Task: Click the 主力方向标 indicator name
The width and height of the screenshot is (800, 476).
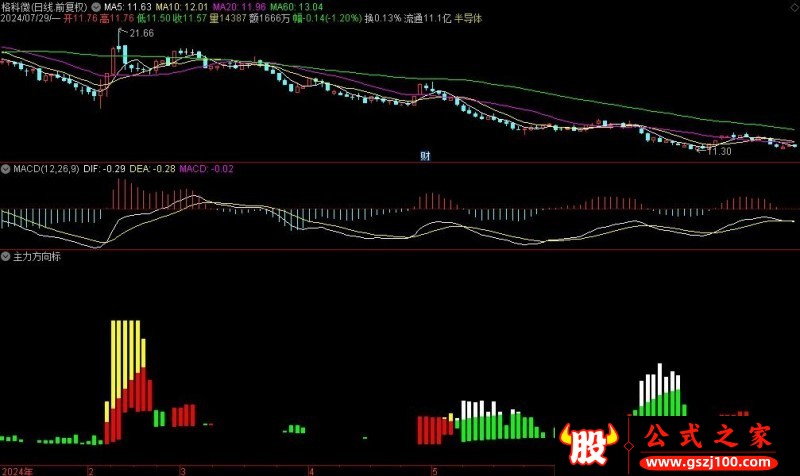Action: (x=36, y=256)
